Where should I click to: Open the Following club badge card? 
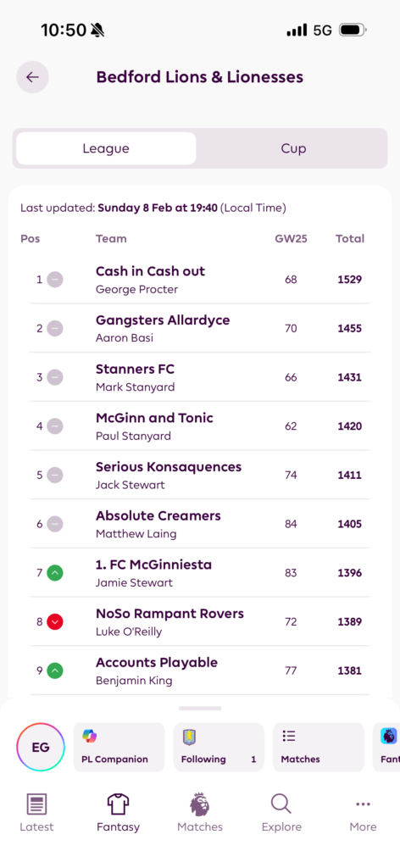(x=219, y=748)
